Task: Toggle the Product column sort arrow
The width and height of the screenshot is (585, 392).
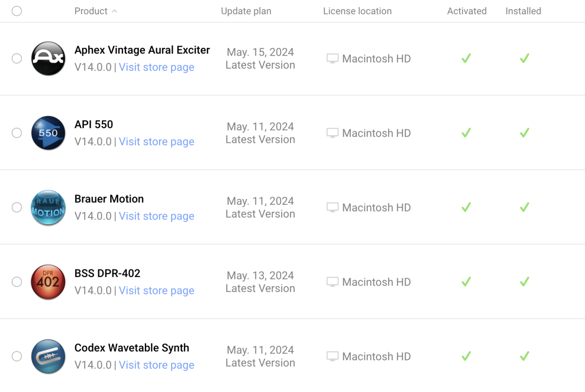Action: (x=115, y=11)
